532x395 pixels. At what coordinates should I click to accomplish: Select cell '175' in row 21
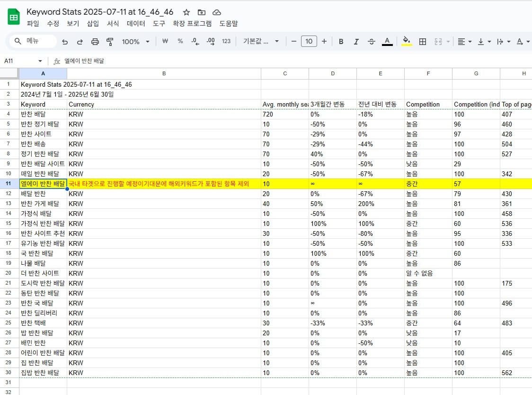516,283
